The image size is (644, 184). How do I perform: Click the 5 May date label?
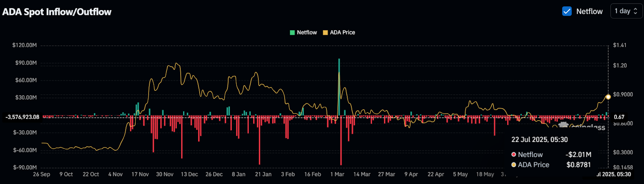click(460, 174)
